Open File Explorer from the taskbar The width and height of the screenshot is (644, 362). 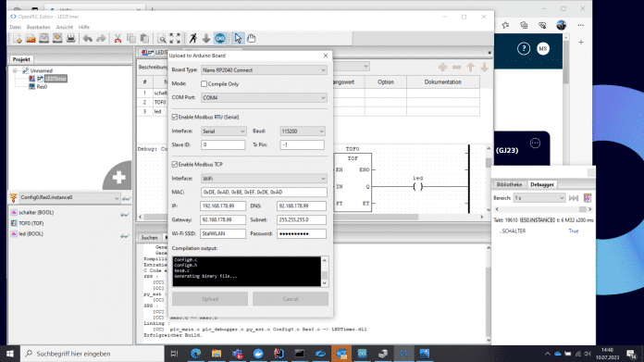pos(217,354)
